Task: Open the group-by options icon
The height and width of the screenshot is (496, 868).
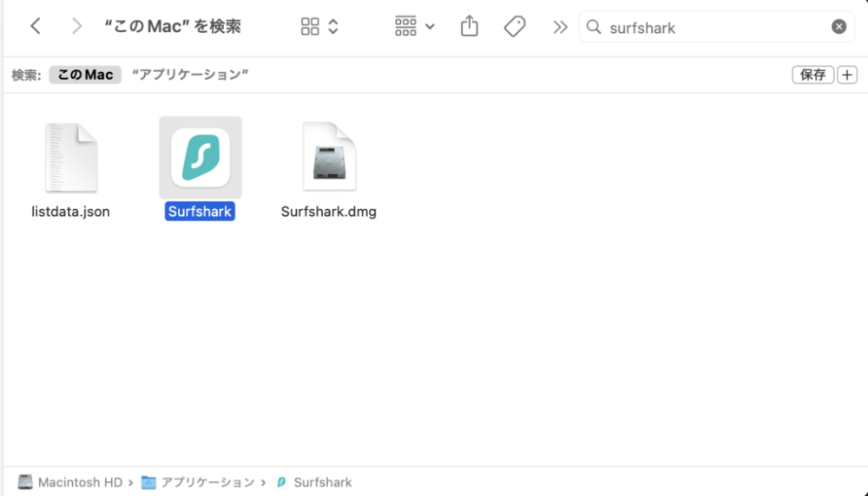Action: point(405,26)
